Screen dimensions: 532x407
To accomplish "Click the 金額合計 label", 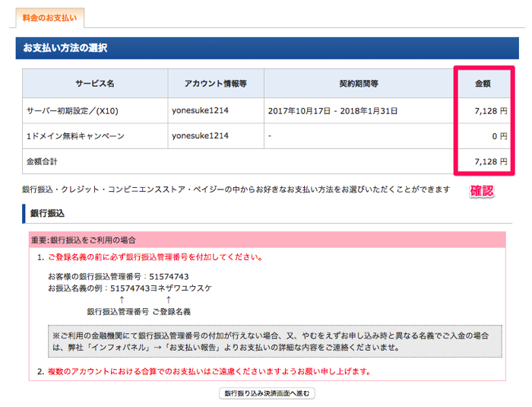I will [x=42, y=162].
